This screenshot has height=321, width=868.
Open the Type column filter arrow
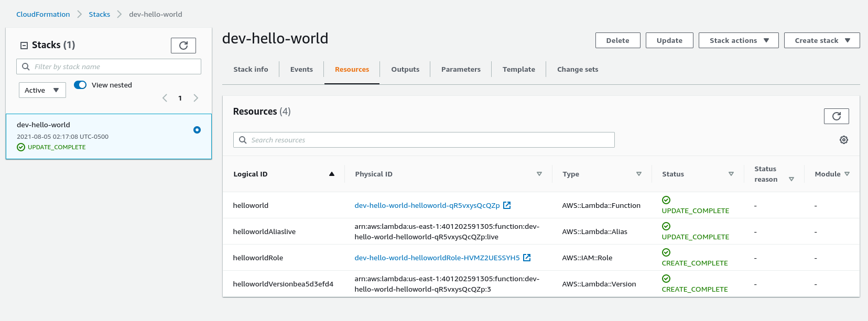[x=639, y=174]
